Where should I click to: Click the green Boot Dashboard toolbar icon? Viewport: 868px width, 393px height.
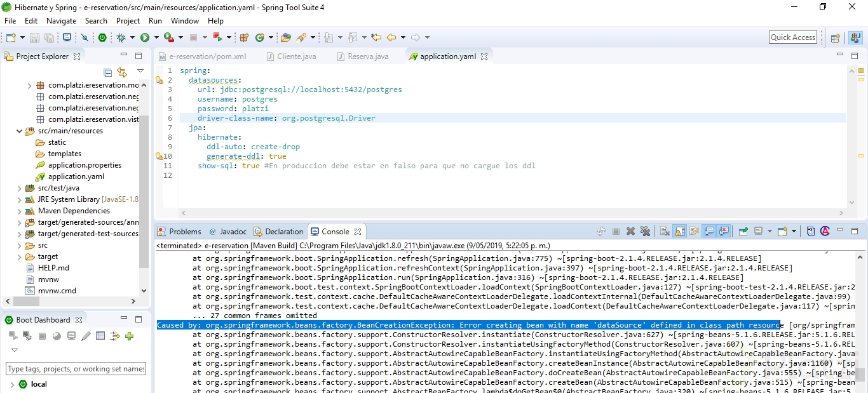tap(102, 37)
